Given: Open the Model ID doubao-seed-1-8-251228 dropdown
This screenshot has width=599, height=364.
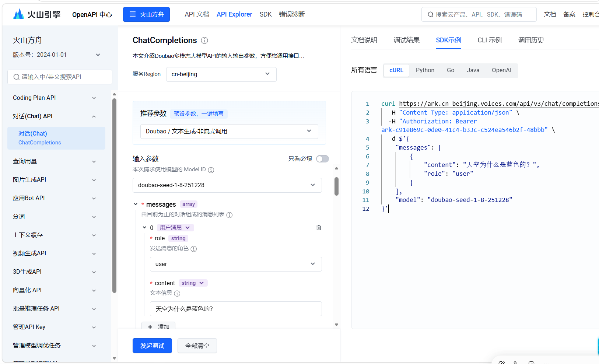Looking at the screenshot, I should pyautogui.click(x=227, y=185).
